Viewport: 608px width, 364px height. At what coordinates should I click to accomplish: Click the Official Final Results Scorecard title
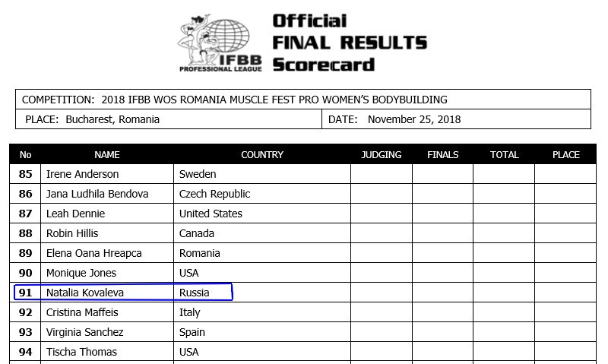click(x=350, y=43)
